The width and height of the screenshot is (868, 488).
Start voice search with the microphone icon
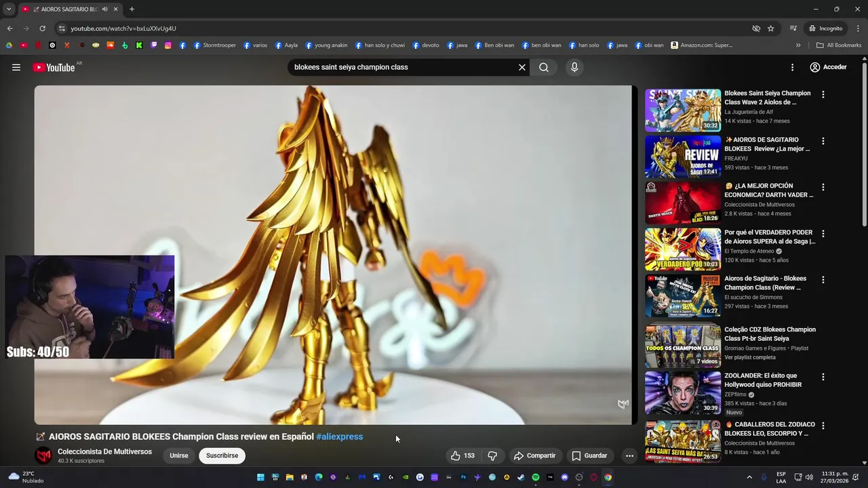tap(574, 67)
